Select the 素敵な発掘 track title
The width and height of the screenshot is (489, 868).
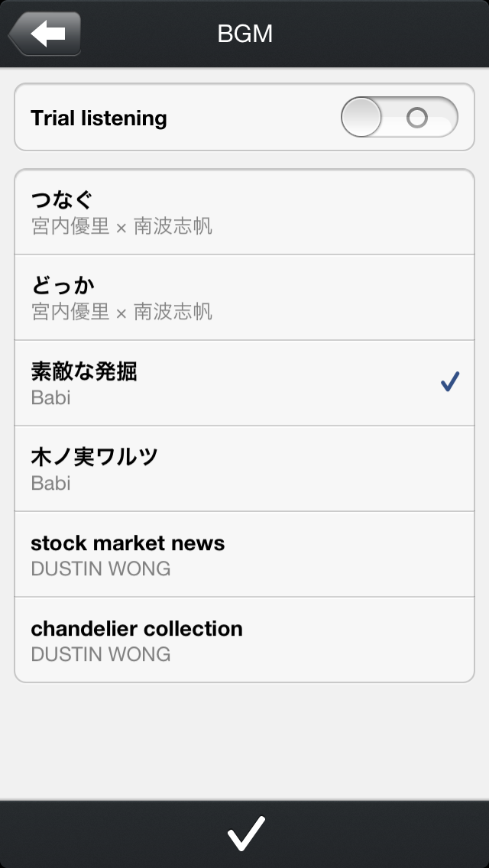pyautogui.click(x=84, y=372)
